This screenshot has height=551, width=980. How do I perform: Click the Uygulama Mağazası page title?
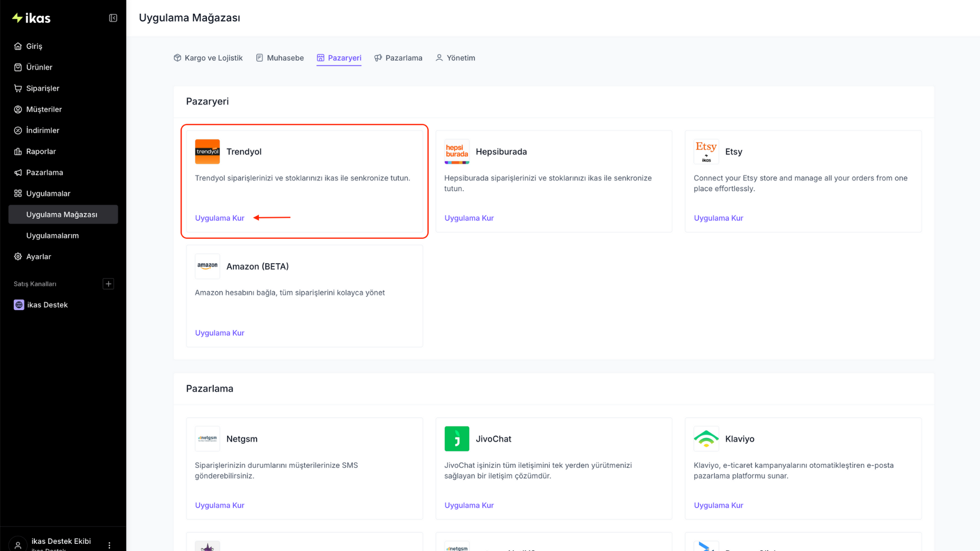[189, 18]
